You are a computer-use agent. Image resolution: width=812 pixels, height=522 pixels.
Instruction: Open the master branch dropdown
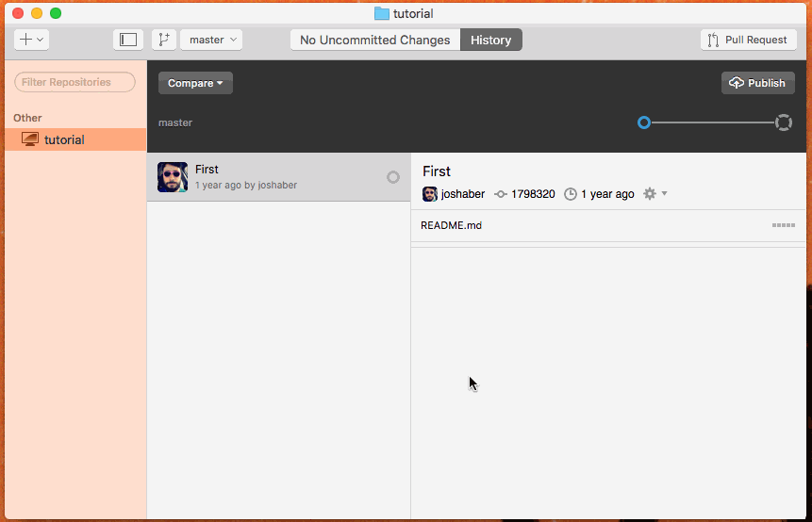coord(211,40)
